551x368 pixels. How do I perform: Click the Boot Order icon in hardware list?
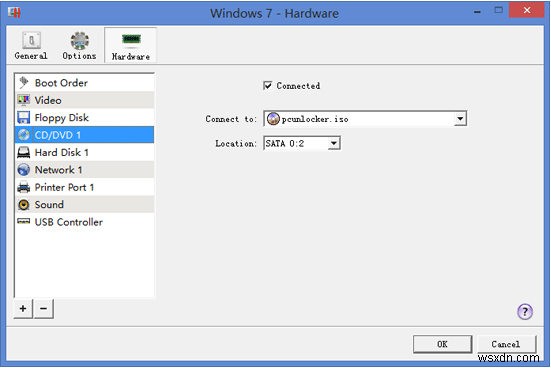(x=24, y=83)
